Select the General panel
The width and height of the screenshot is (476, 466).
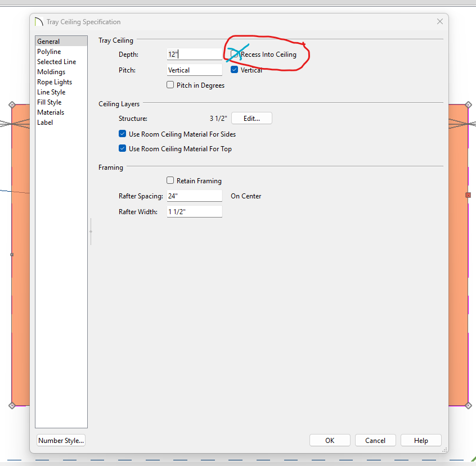(61, 41)
